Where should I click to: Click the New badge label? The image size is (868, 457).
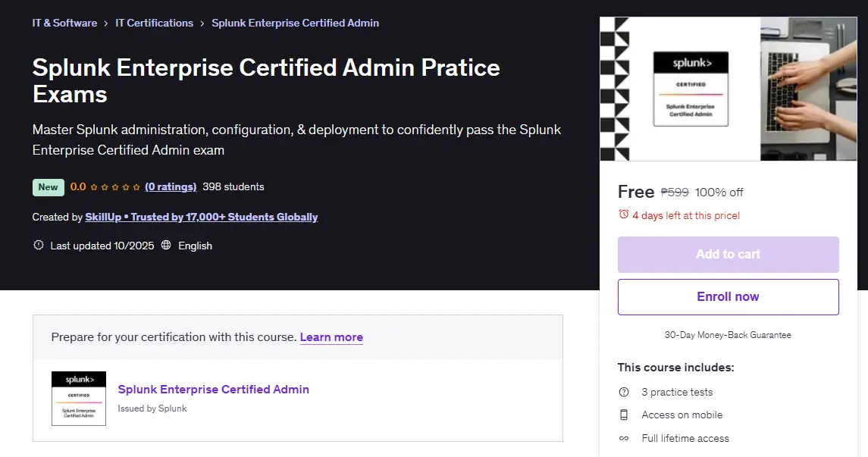(x=49, y=187)
